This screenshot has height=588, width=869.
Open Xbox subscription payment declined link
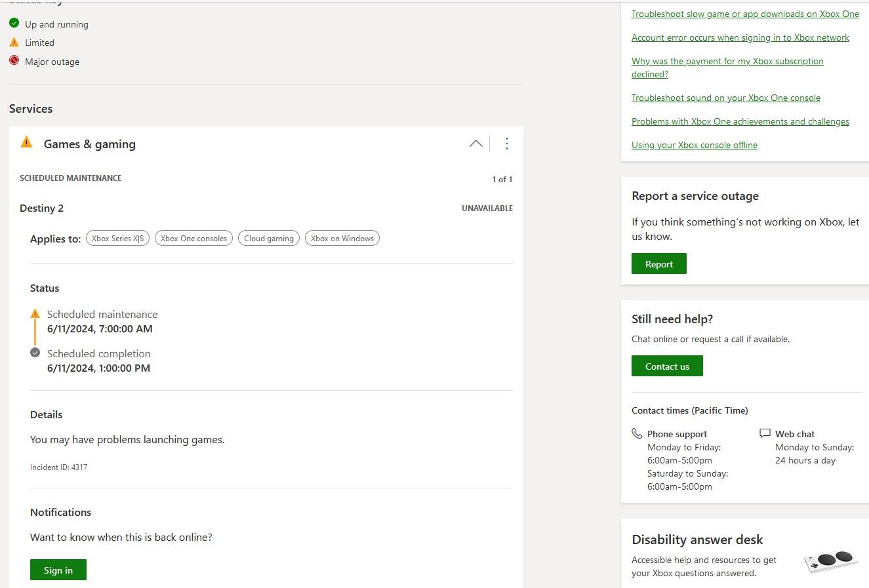click(727, 61)
